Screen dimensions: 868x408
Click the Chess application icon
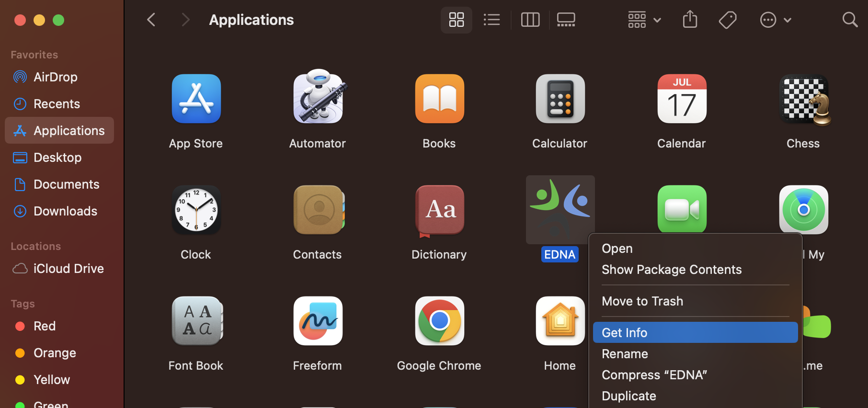(x=804, y=99)
